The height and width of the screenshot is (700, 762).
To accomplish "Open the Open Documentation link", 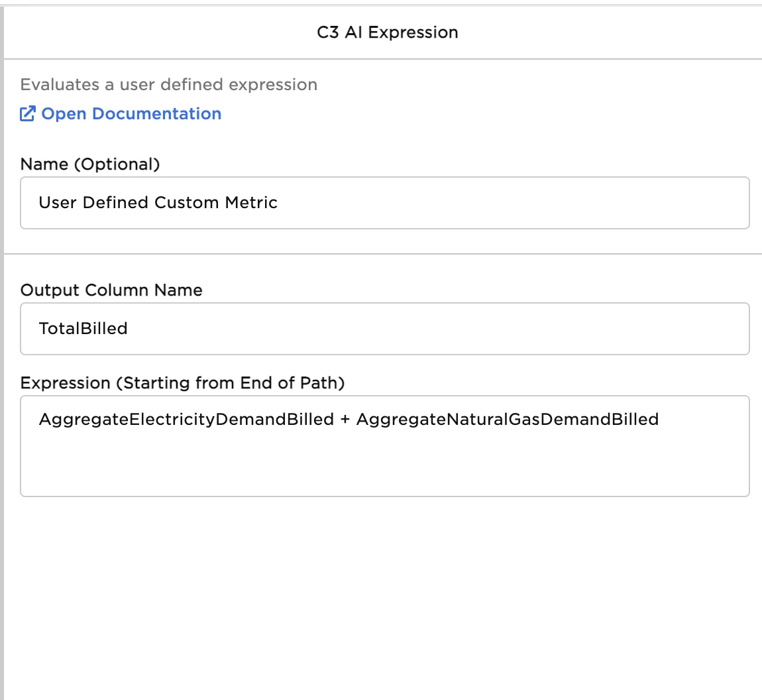I will [131, 114].
